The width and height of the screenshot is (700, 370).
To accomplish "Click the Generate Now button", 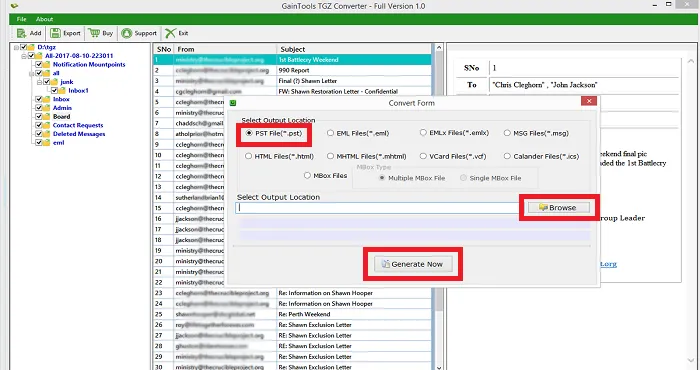I will coord(413,264).
